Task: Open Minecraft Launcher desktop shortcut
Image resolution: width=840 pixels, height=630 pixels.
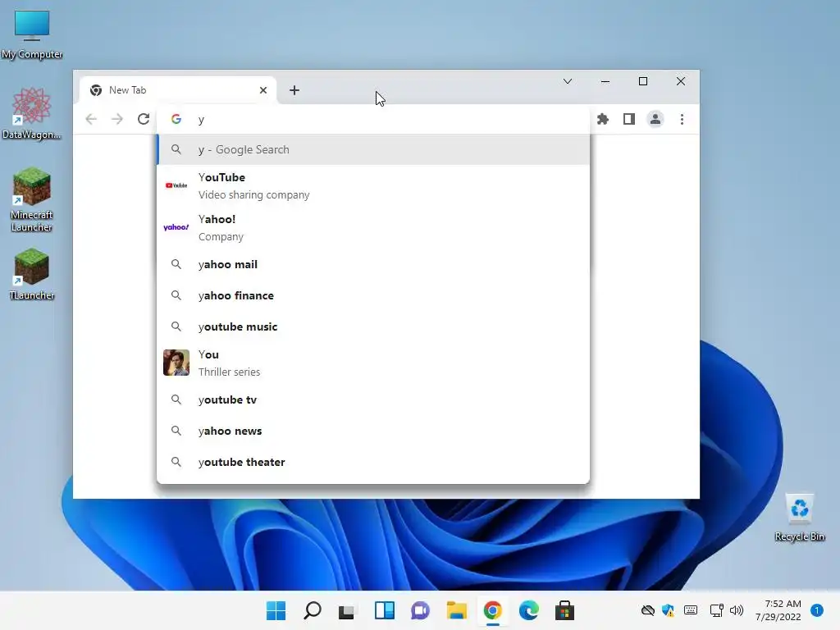Action: 32,199
